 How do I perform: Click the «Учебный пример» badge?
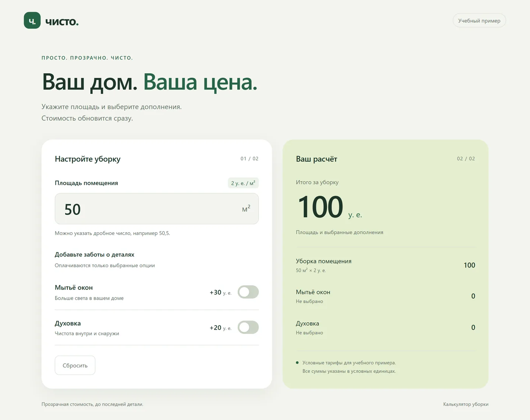[479, 20]
